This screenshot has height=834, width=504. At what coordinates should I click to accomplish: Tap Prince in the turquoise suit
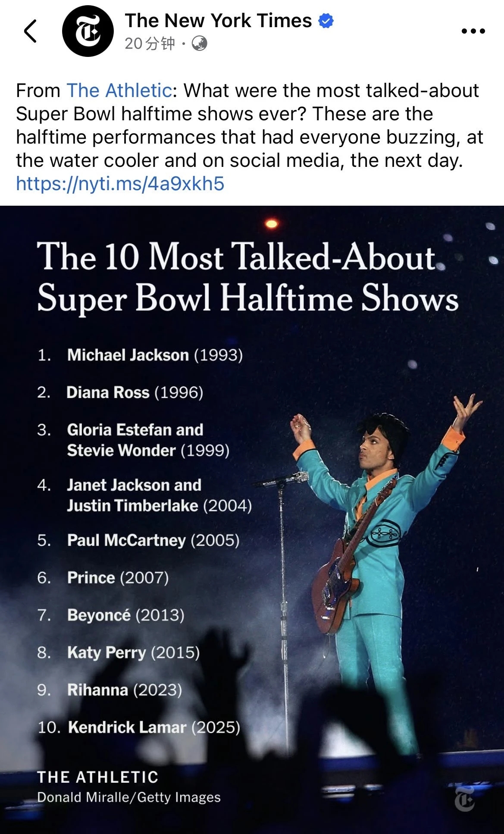tap(379, 539)
